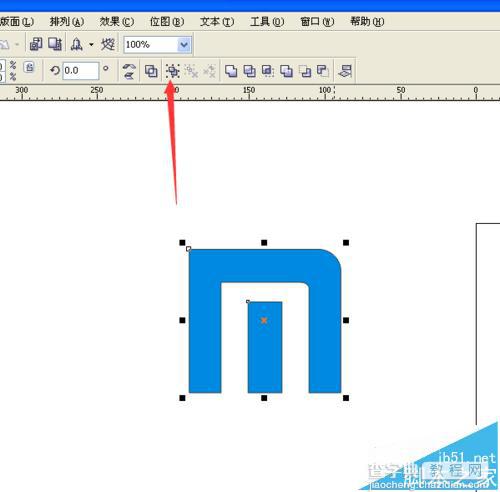Click the bottom-center black selection handle
500x492 pixels.
point(264,398)
